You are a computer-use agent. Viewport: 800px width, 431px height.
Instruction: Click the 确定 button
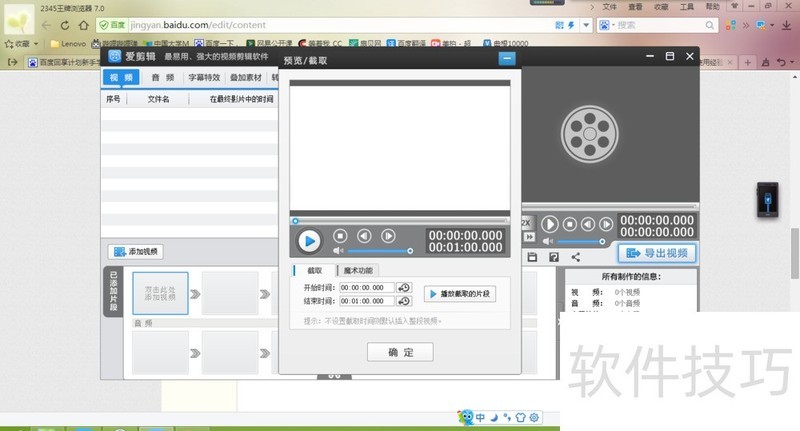[399, 352]
